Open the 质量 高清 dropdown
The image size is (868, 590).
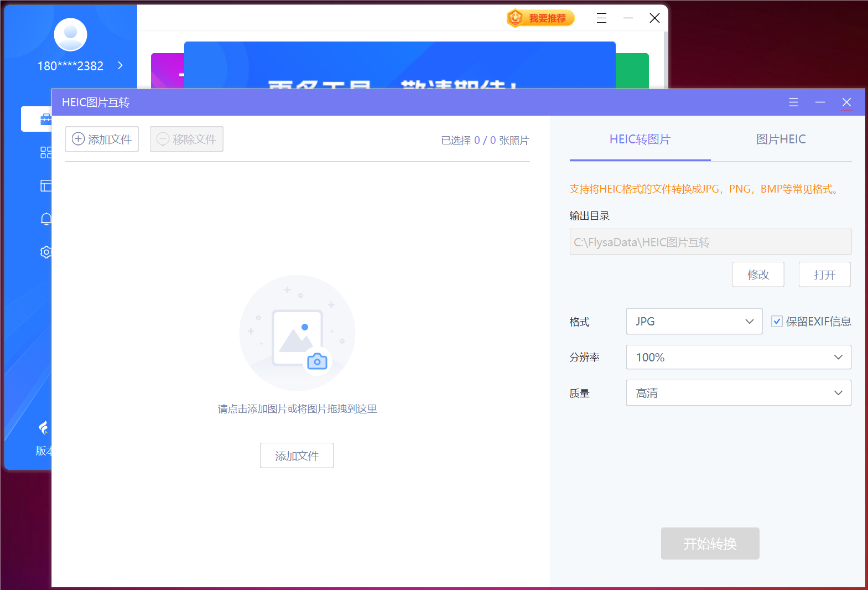pos(739,393)
